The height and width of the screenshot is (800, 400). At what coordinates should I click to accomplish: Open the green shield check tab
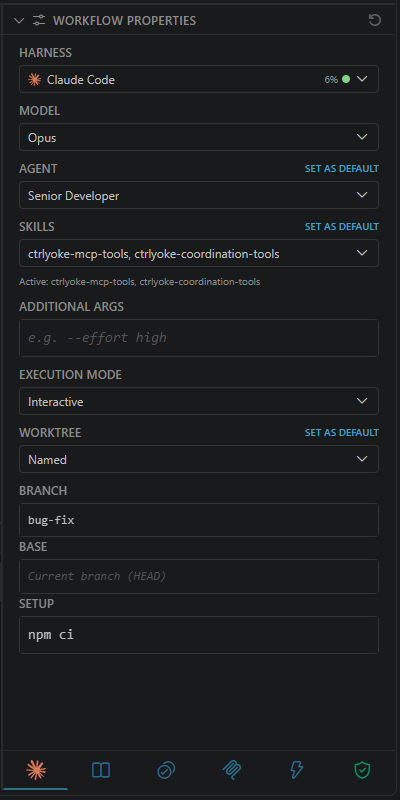pos(362,770)
